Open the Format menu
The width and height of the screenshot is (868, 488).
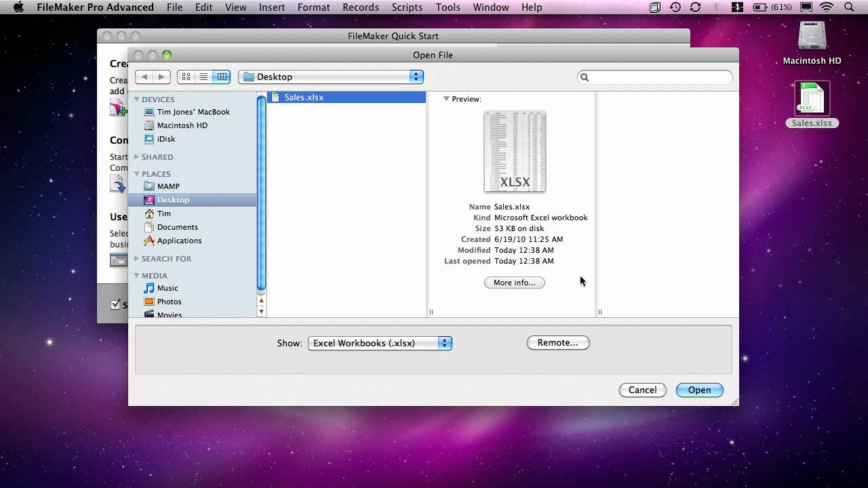313,7
